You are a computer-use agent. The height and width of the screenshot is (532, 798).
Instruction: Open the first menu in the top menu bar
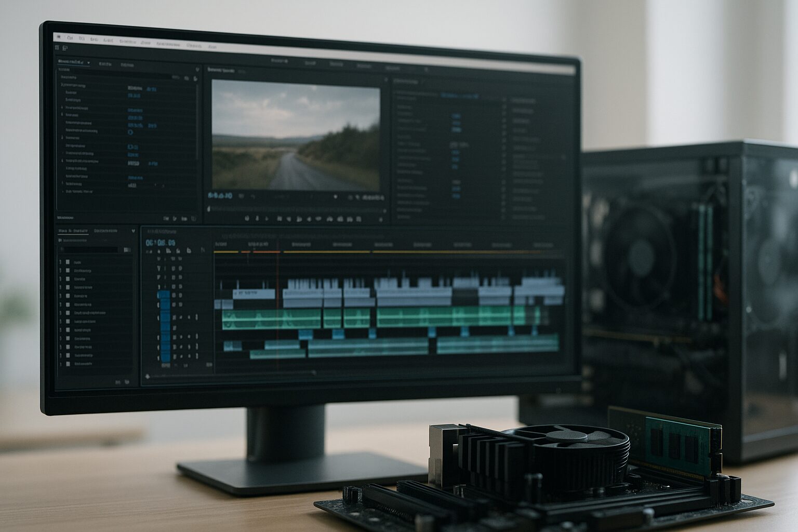(58, 38)
